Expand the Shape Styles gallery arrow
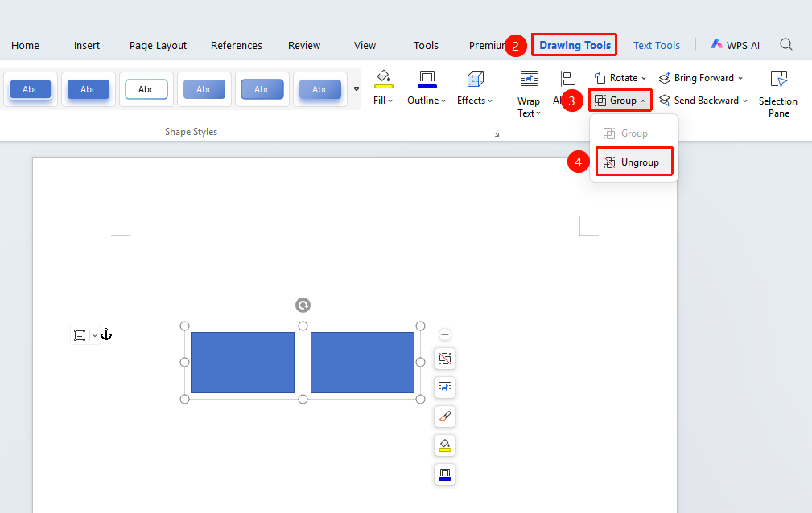 pyautogui.click(x=357, y=89)
